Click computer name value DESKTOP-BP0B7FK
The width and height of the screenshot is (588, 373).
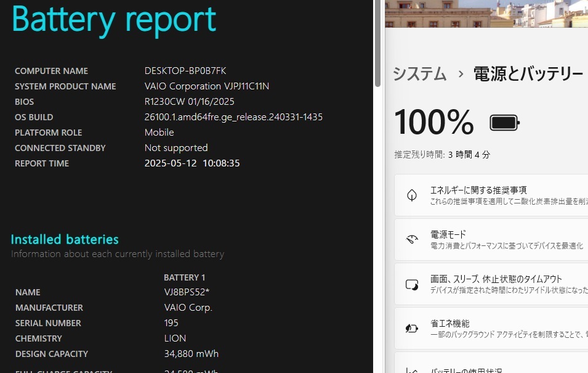[x=185, y=71]
